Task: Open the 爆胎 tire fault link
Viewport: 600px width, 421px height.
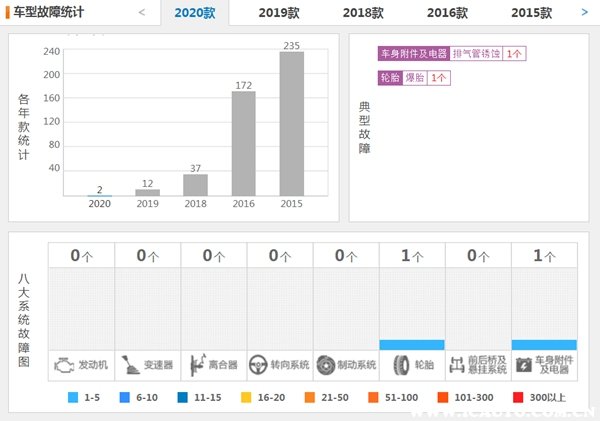Action: tap(415, 77)
